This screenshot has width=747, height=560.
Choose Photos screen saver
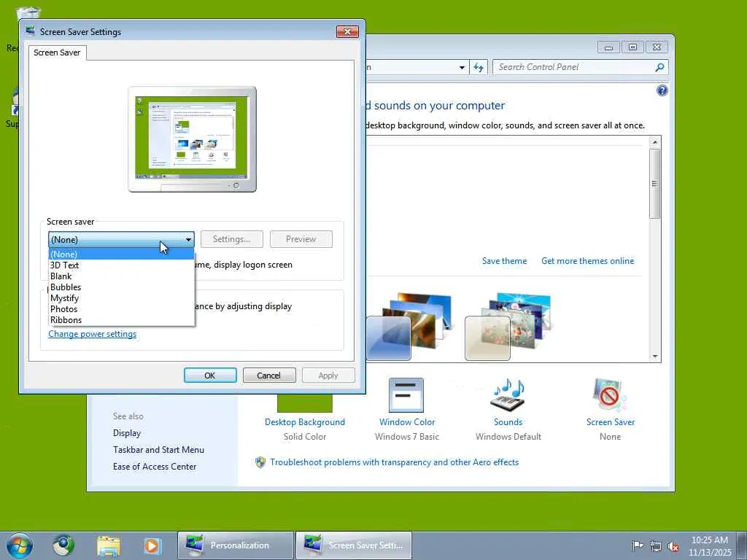(122, 309)
